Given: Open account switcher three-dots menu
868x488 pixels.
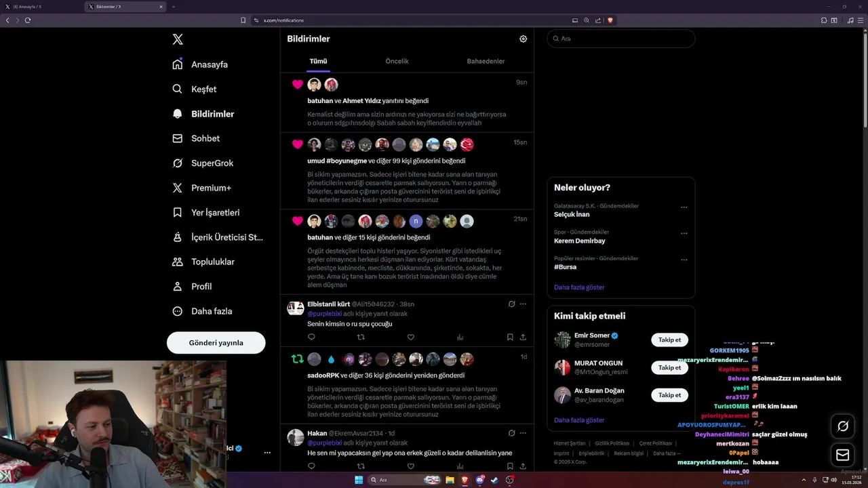Looking at the screenshot, I should point(267,452).
